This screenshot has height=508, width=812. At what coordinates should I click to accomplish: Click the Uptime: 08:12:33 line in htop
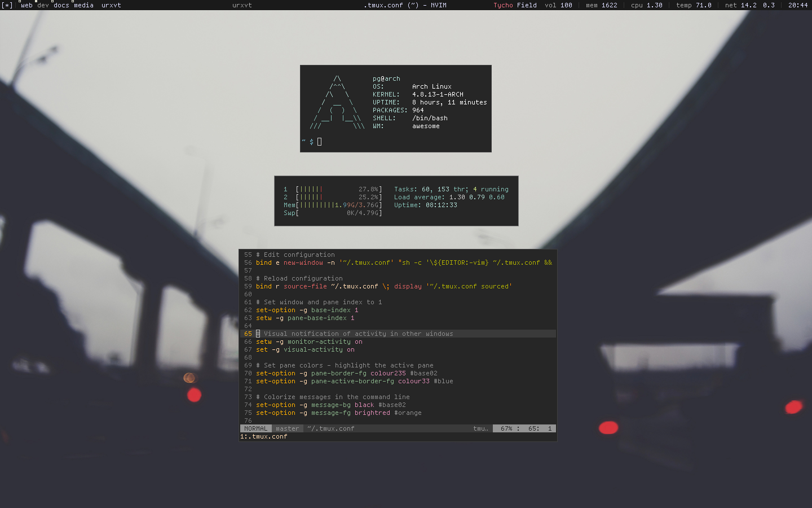point(426,205)
